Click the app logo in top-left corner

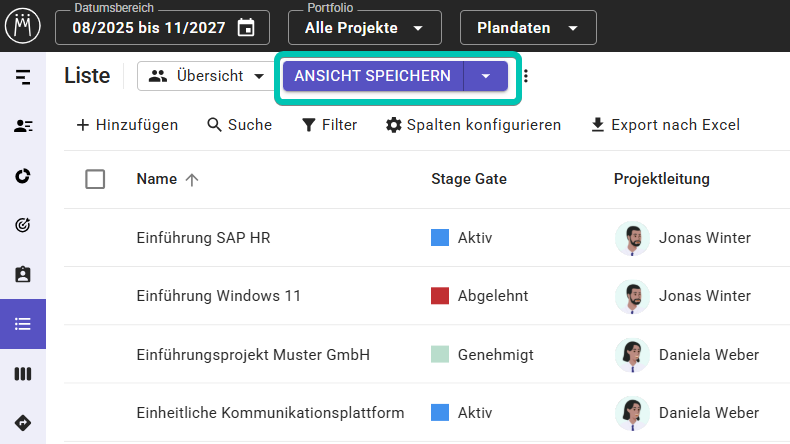[23, 26]
